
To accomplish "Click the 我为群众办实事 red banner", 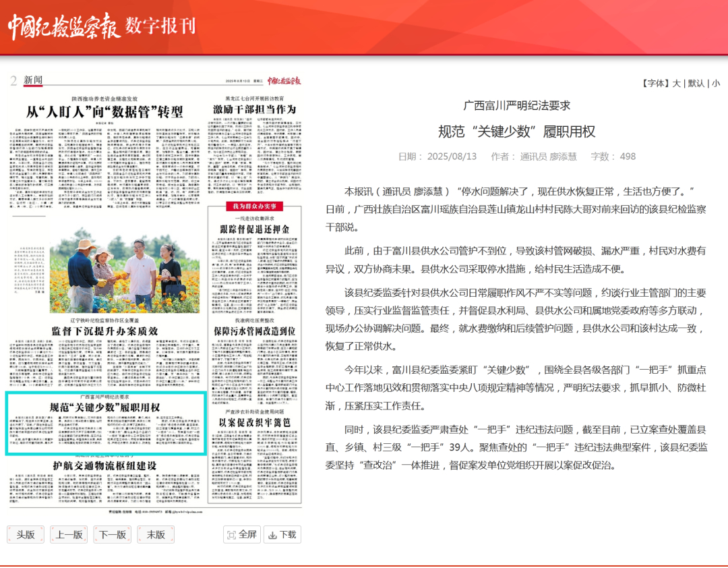I will pos(254,206).
